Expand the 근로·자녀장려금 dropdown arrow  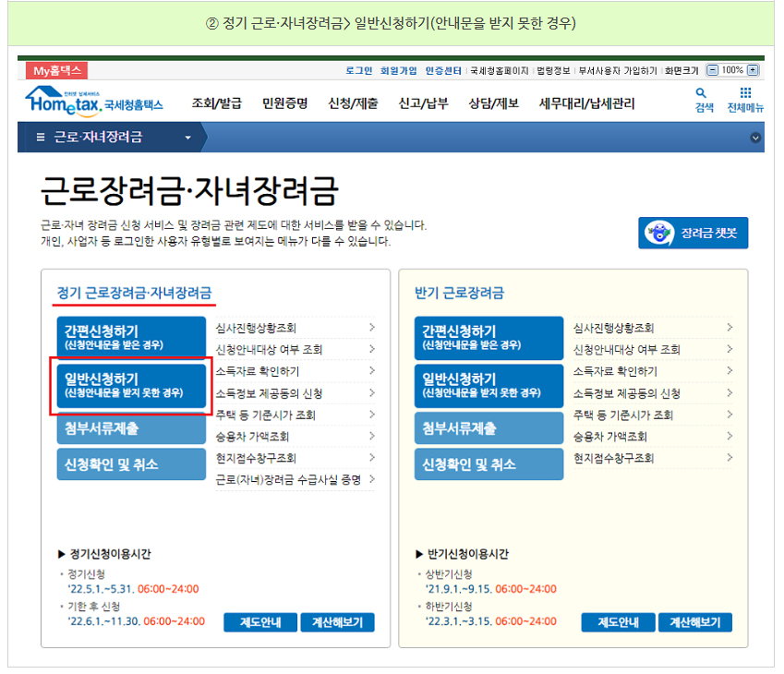188,138
